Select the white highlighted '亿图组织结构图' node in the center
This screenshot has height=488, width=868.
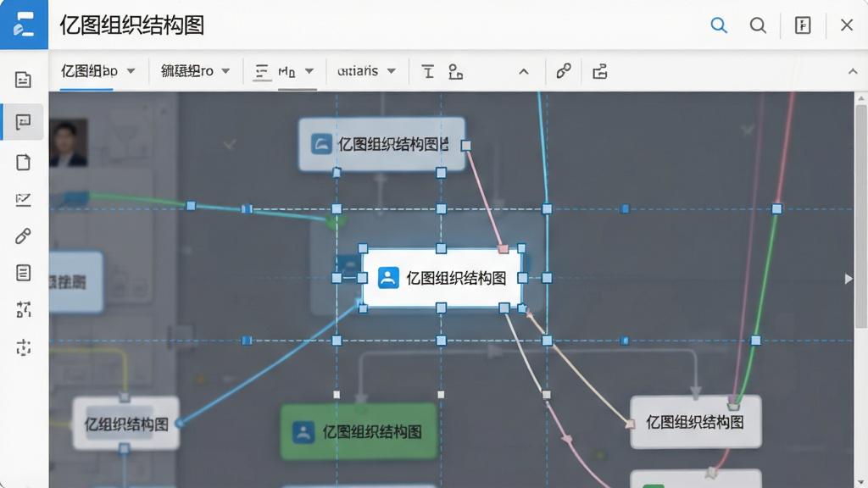[x=442, y=278]
